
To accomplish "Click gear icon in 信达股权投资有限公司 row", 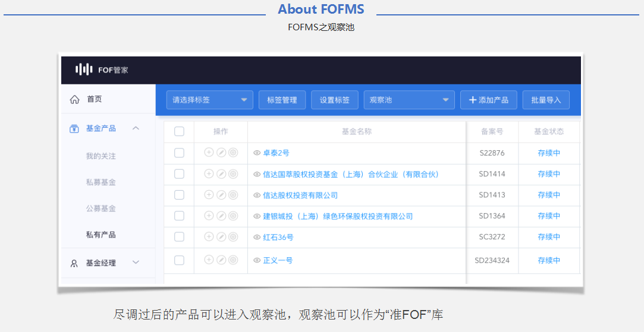I will click(233, 195).
